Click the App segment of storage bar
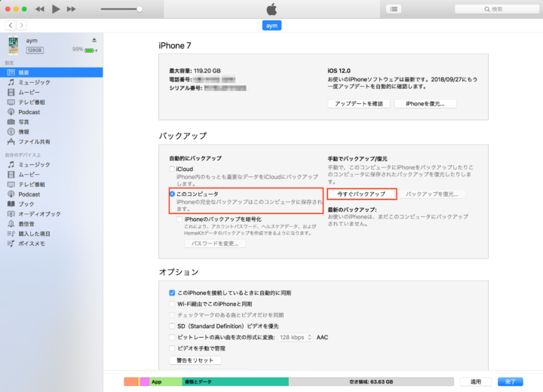This screenshot has width=543, height=392. tap(166, 381)
